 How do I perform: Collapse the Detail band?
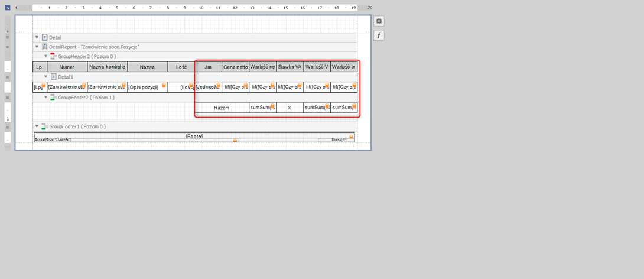(37, 37)
